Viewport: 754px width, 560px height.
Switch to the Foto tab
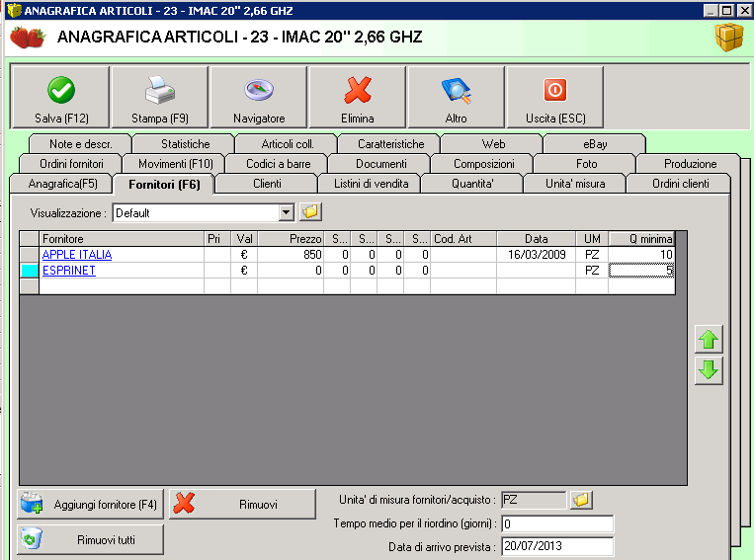click(x=587, y=164)
